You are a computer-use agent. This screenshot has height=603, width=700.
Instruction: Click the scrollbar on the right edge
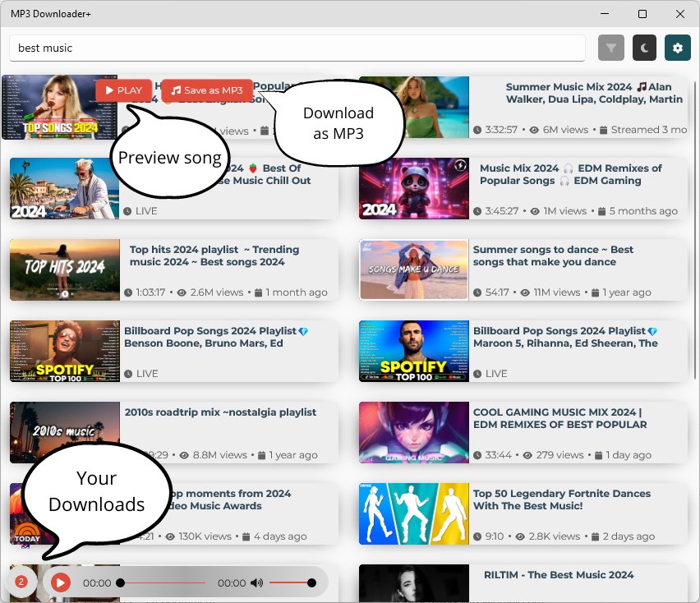click(x=694, y=205)
